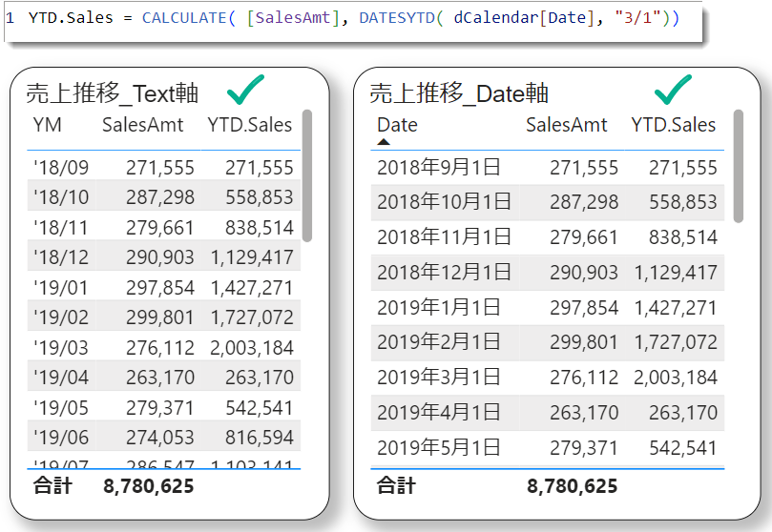
Task: Sort right table by YTD.Sales header
Action: [673, 125]
